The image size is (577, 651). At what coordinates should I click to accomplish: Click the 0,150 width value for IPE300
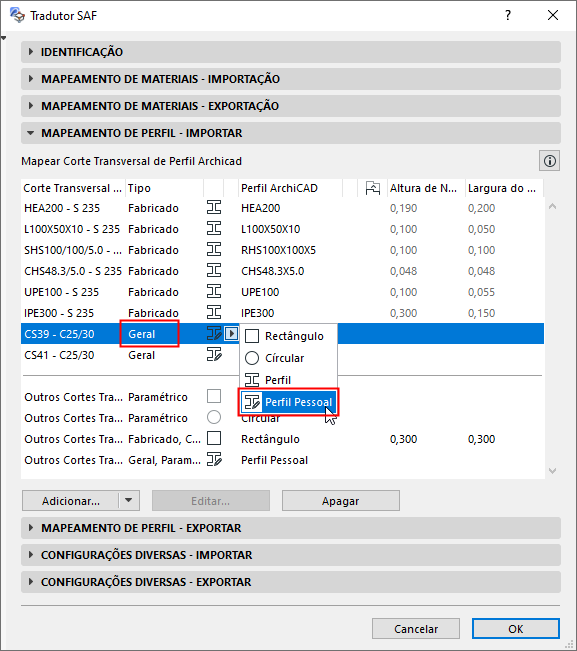(x=481, y=313)
